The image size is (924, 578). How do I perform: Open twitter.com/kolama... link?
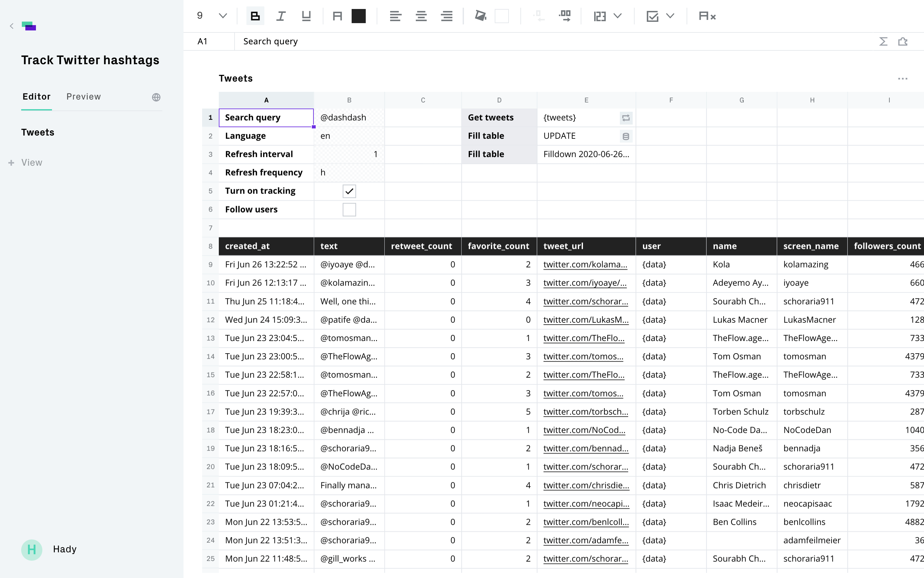[x=585, y=265]
